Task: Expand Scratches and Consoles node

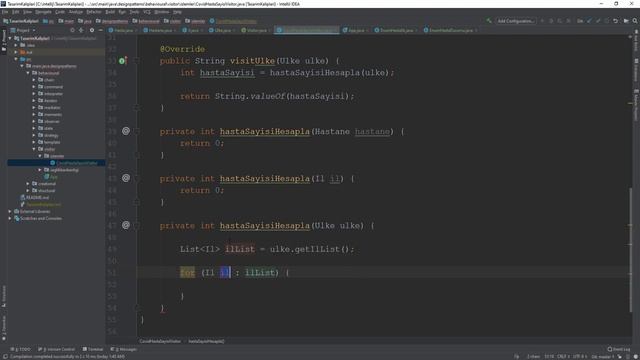Action: (x=10, y=218)
